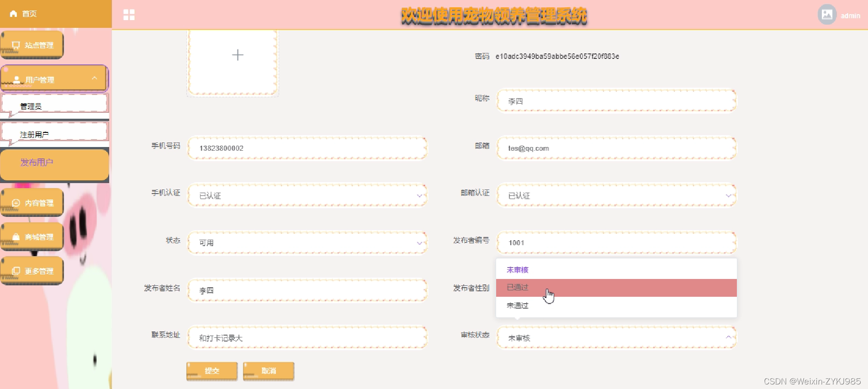Click the 审核状态 up arrow
This screenshot has height=389, width=868.
[728, 337]
